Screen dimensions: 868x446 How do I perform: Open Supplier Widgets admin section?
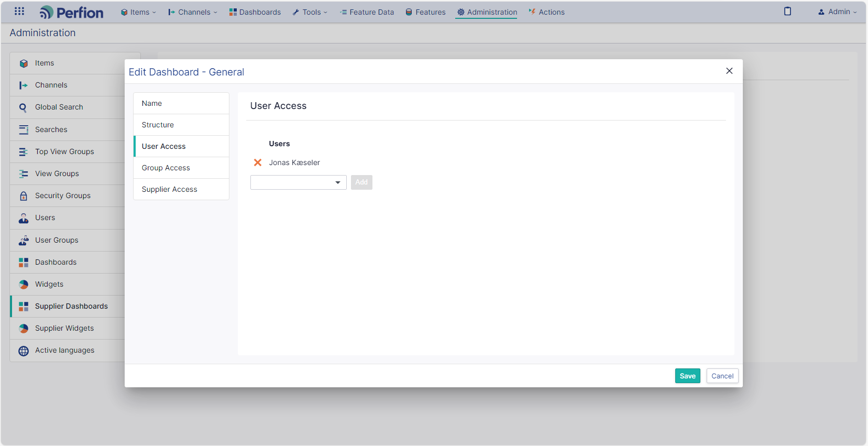click(x=67, y=329)
